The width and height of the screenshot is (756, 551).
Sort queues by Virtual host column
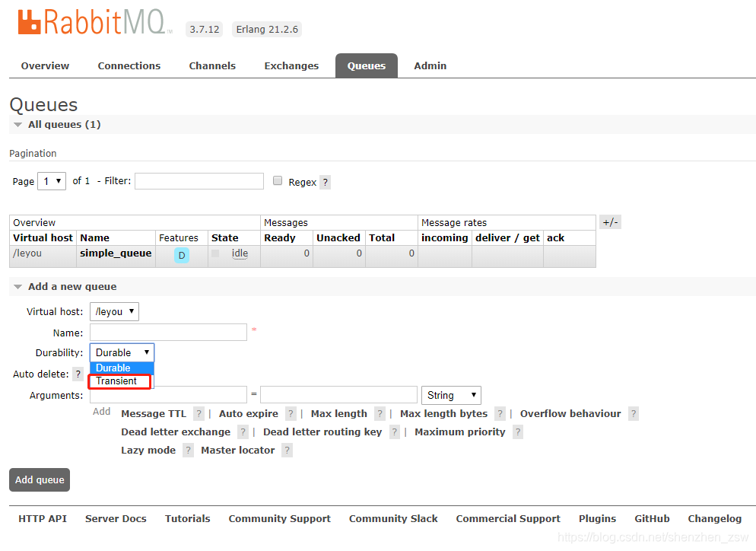point(43,238)
